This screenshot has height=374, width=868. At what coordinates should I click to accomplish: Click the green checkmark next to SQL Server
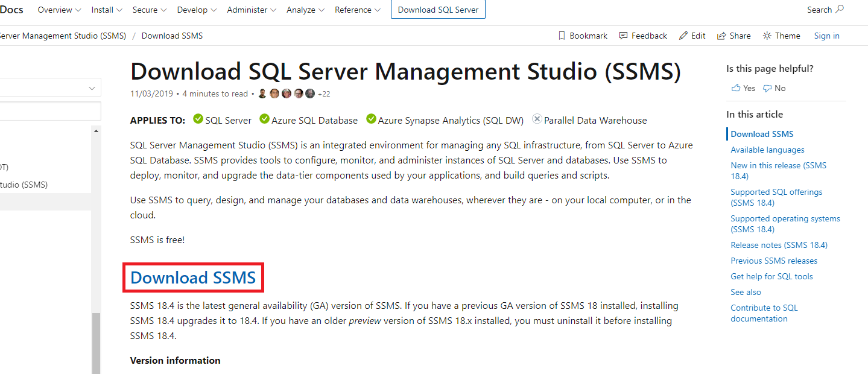[198, 119]
